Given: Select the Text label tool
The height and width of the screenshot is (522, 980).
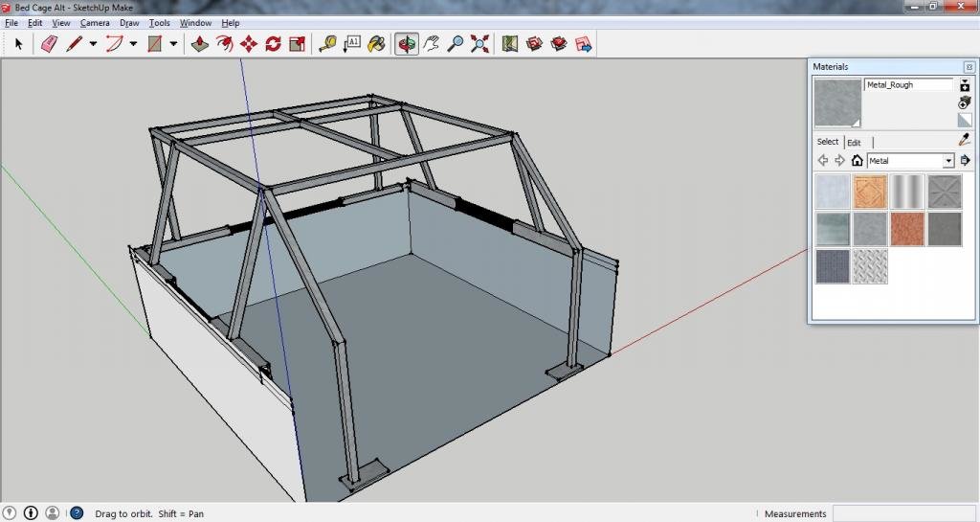Looking at the screenshot, I should coord(352,44).
